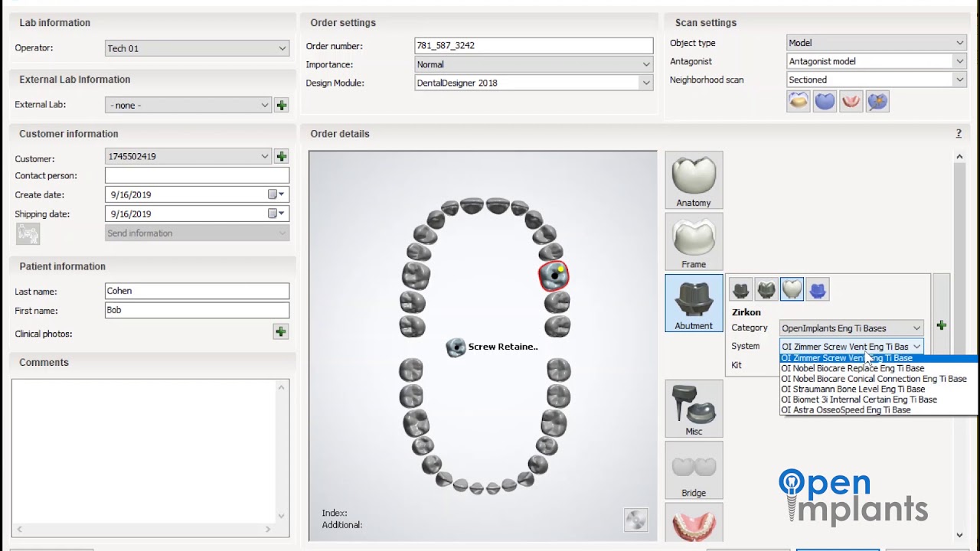Image resolution: width=980 pixels, height=551 pixels.
Task: Click the Order details scrollbar down arrow
Action: [960, 535]
